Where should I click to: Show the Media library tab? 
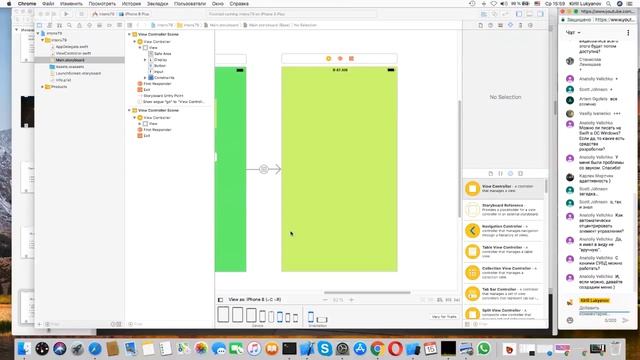520,173
